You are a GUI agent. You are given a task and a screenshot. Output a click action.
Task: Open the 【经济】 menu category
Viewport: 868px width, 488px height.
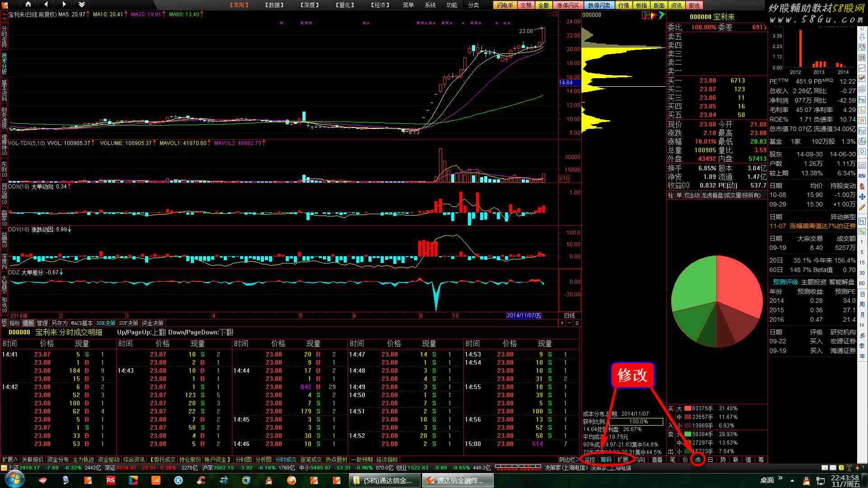[x=380, y=5]
